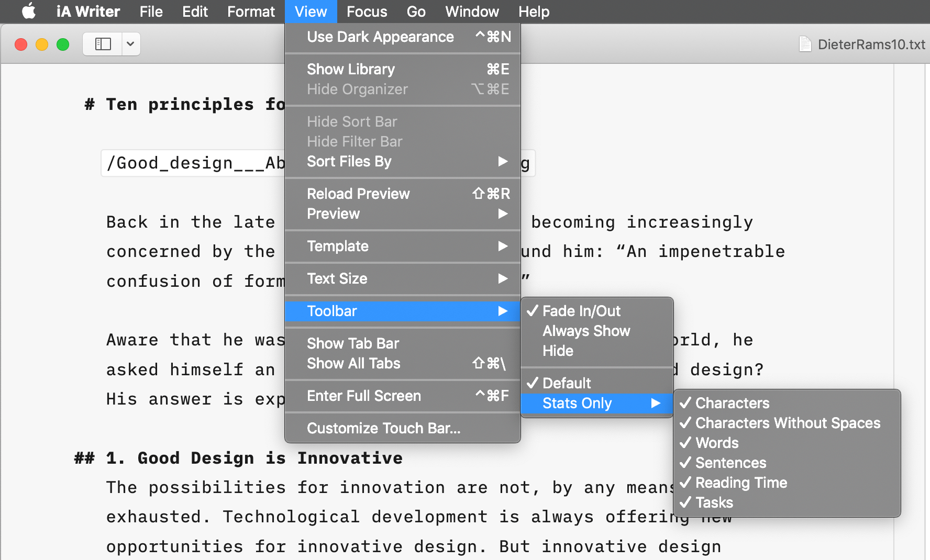Click the DieterRams10.txt window title
930x560 pixels.
coord(871,44)
